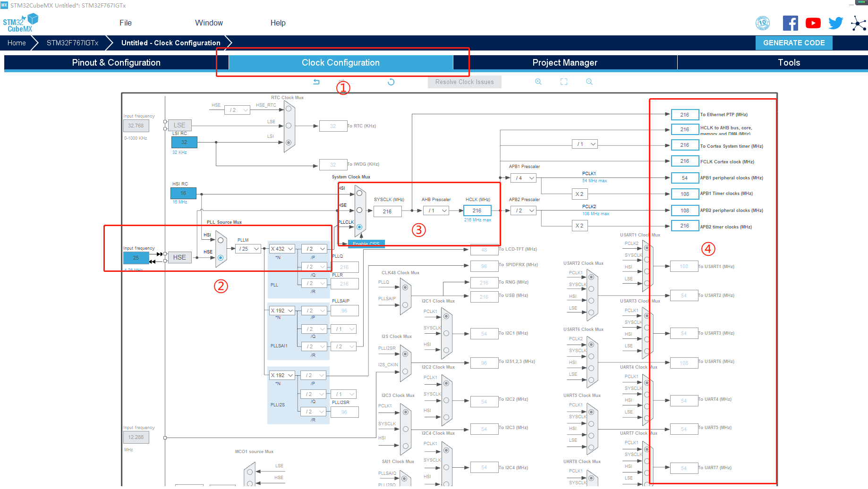The height and width of the screenshot is (489, 868).
Task: Open the Window menu
Action: coord(209,23)
